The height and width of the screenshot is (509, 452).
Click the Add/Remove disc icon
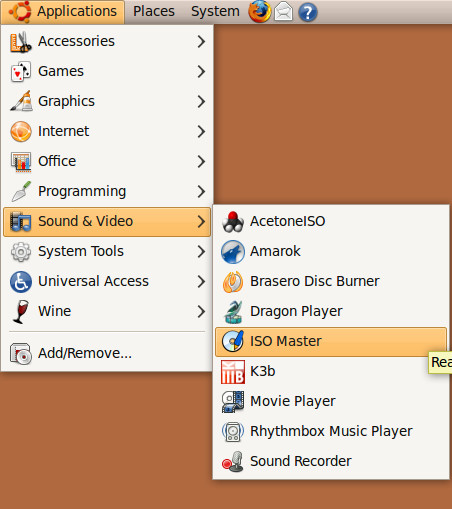click(x=21, y=354)
